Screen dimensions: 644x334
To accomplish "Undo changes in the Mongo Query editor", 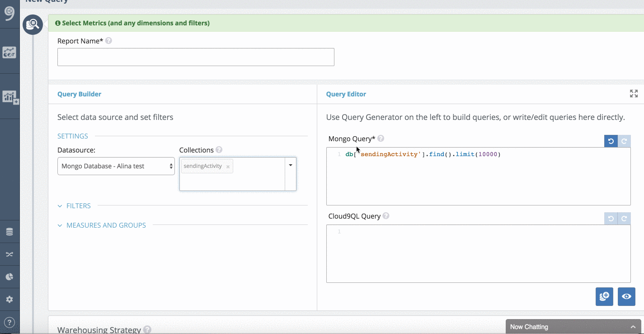I will pyautogui.click(x=611, y=141).
